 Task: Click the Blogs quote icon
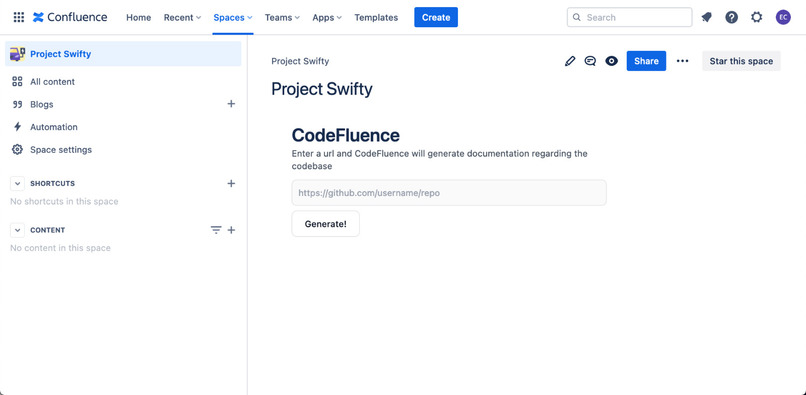pos(17,104)
